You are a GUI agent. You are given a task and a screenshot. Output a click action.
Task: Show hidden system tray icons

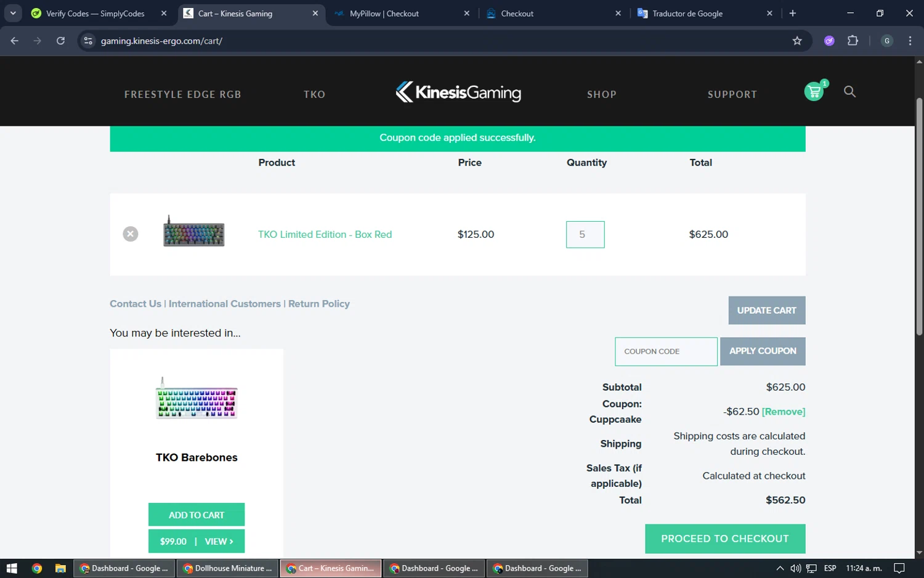[x=780, y=568]
